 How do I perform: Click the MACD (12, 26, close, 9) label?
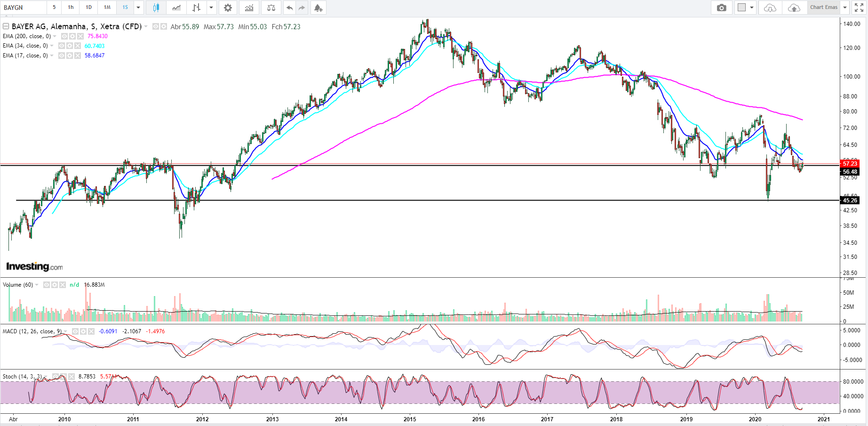tap(32, 331)
